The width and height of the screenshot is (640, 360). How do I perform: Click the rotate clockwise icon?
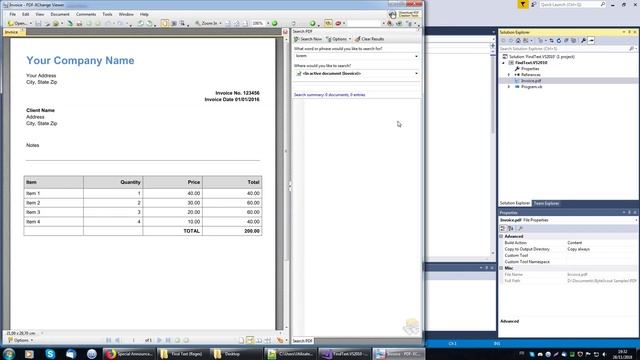149,24
